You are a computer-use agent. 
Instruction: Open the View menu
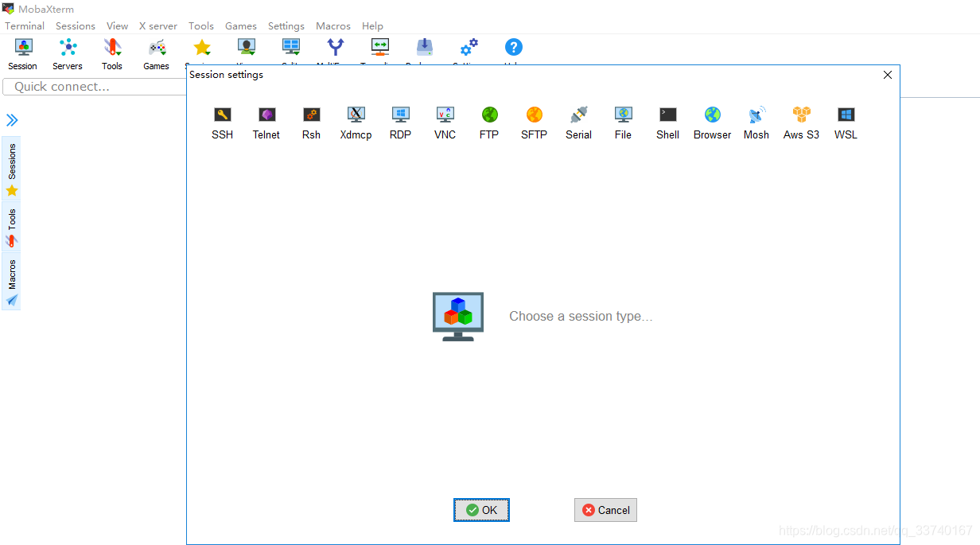pos(117,25)
